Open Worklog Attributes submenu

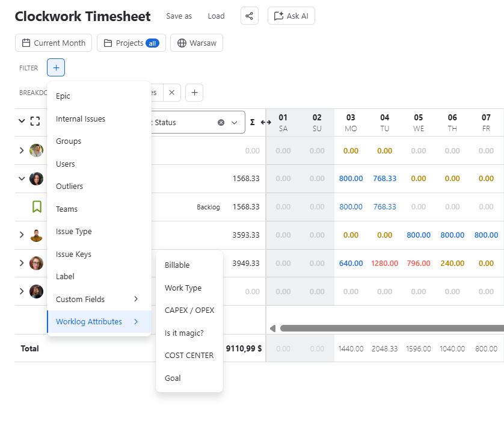point(99,321)
